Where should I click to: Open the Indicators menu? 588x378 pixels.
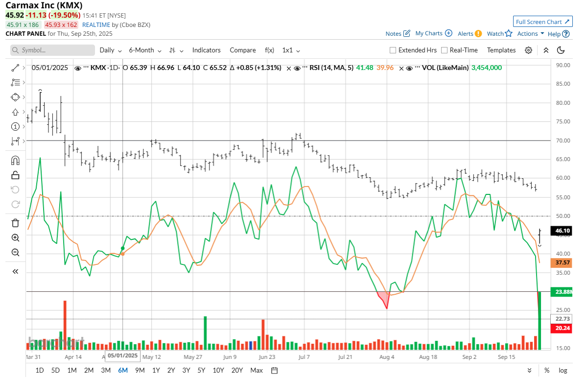(x=206, y=50)
